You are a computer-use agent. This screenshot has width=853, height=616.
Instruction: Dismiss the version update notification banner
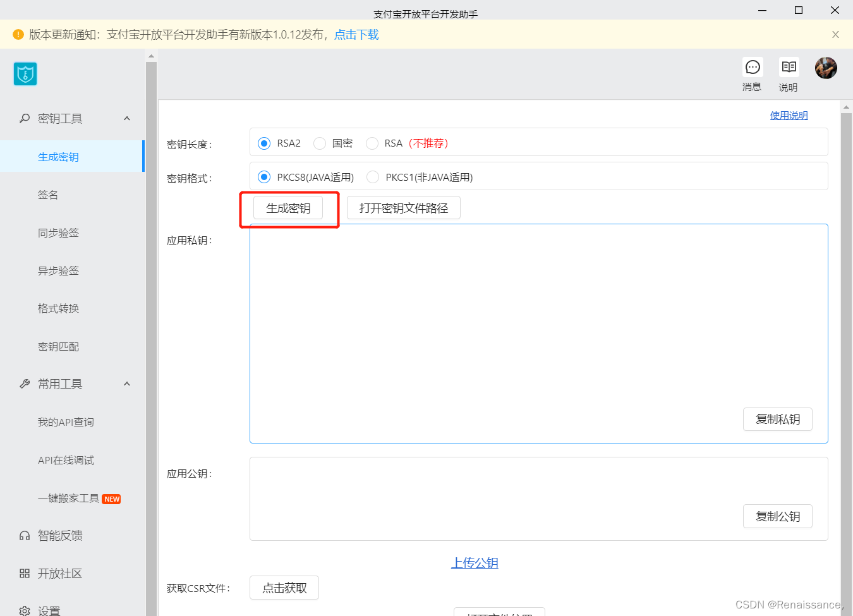pyautogui.click(x=835, y=35)
